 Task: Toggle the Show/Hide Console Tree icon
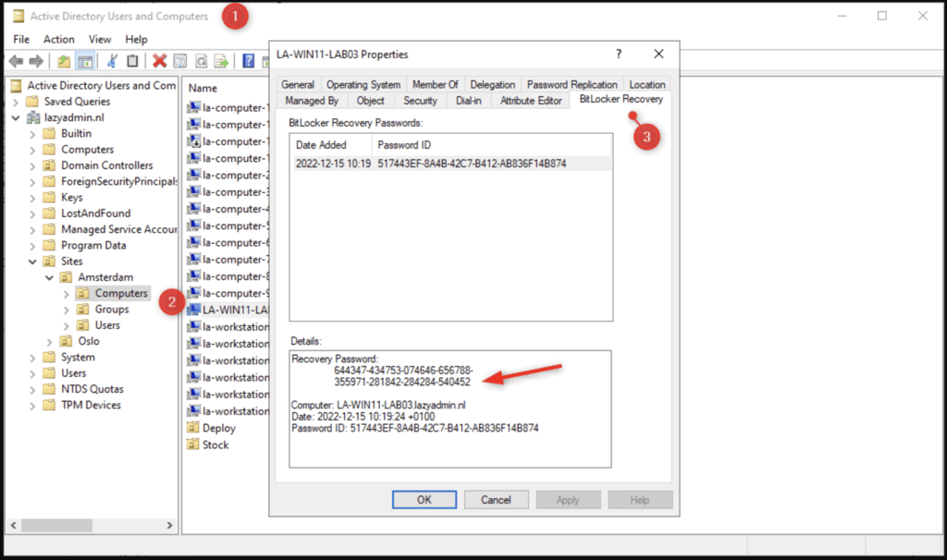coord(86,60)
